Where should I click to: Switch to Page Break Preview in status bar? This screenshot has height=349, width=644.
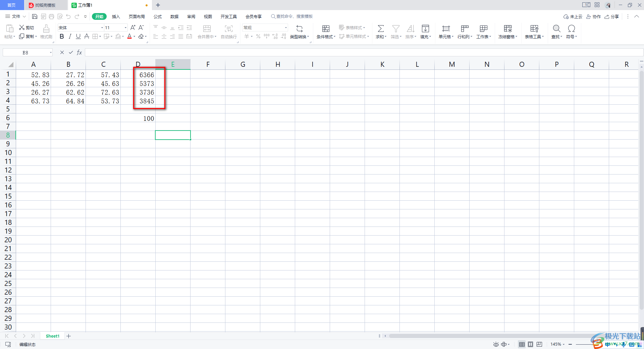pyautogui.click(x=539, y=344)
